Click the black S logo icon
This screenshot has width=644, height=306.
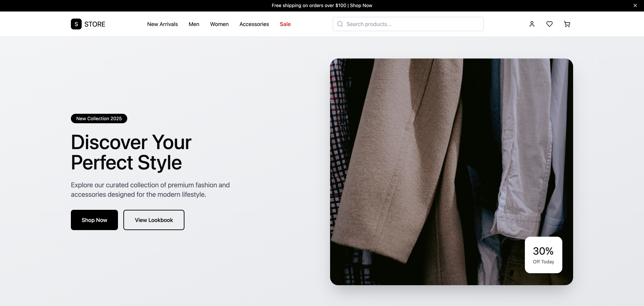coord(76,24)
